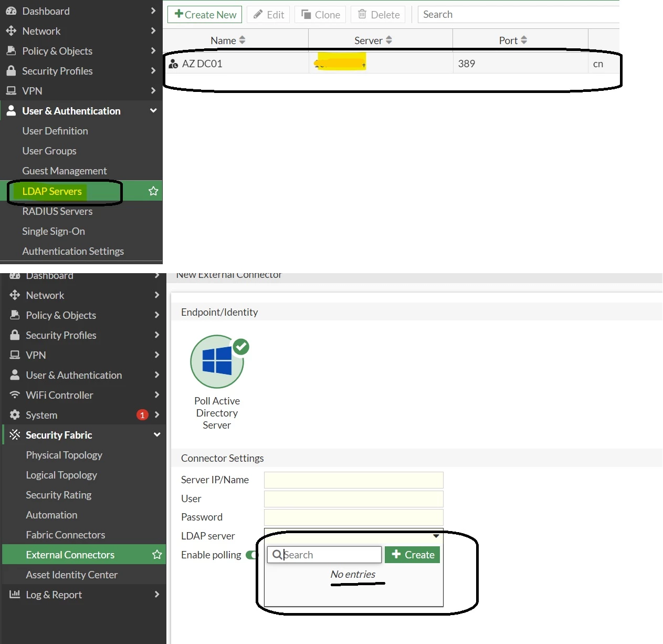
Task: Click port value 389 cell
Action: [x=467, y=64]
